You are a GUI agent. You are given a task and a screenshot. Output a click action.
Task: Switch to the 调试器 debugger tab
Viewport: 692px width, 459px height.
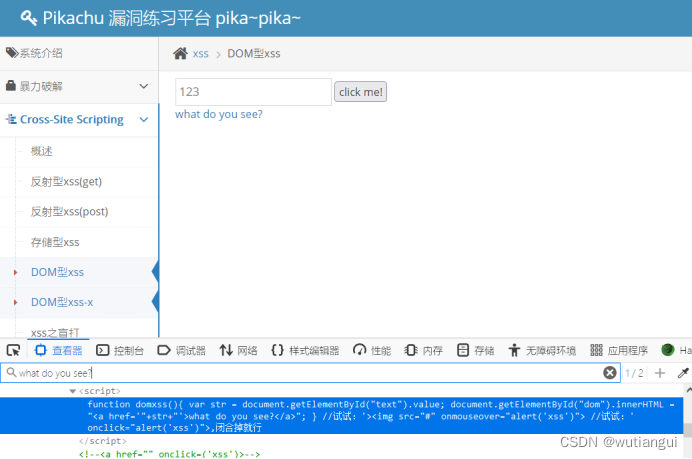181,350
